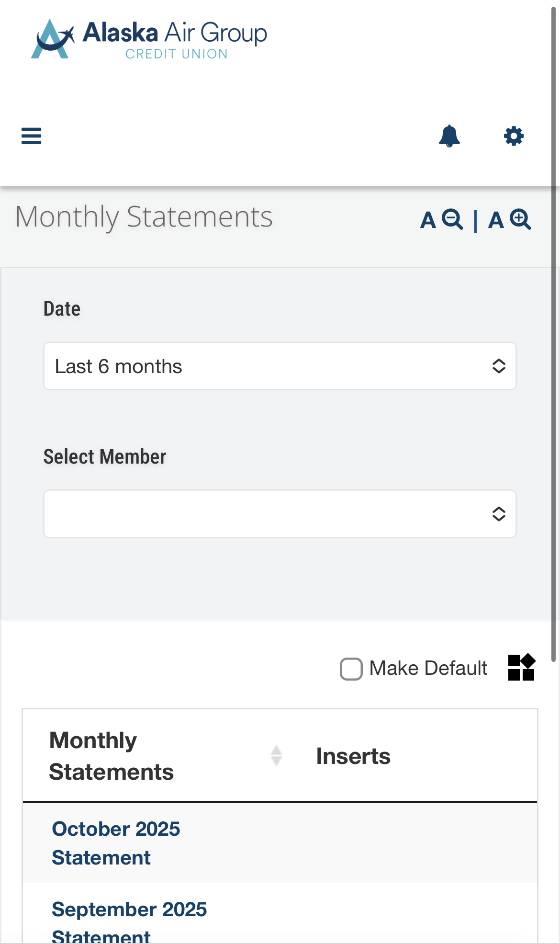
Task: Open the Date range dropdown
Action: click(x=280, y=366)
